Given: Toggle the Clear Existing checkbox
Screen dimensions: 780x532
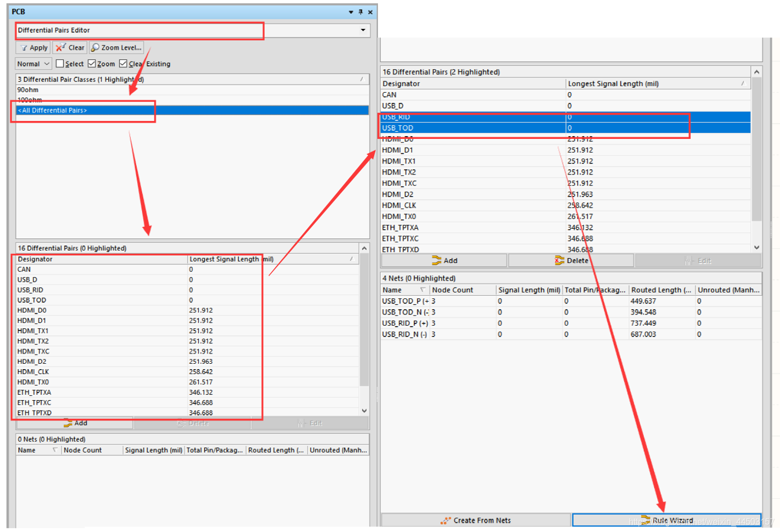Looking at the screenshot, I should (123, 64).
